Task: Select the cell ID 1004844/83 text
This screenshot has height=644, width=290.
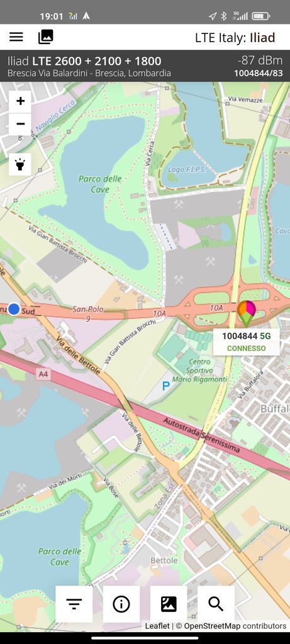Action: pos(259,74)
